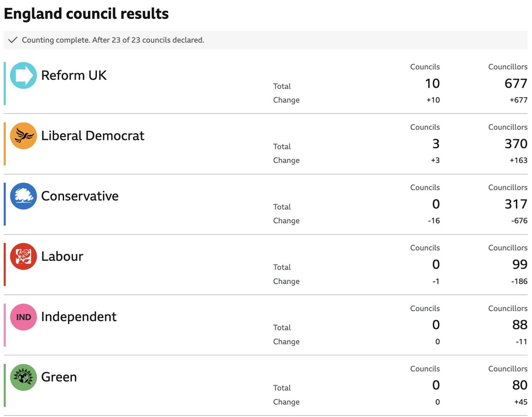This screenshot has height=417, width=532.
Task: Select the Labour party name
Action: tap(62, 256)
